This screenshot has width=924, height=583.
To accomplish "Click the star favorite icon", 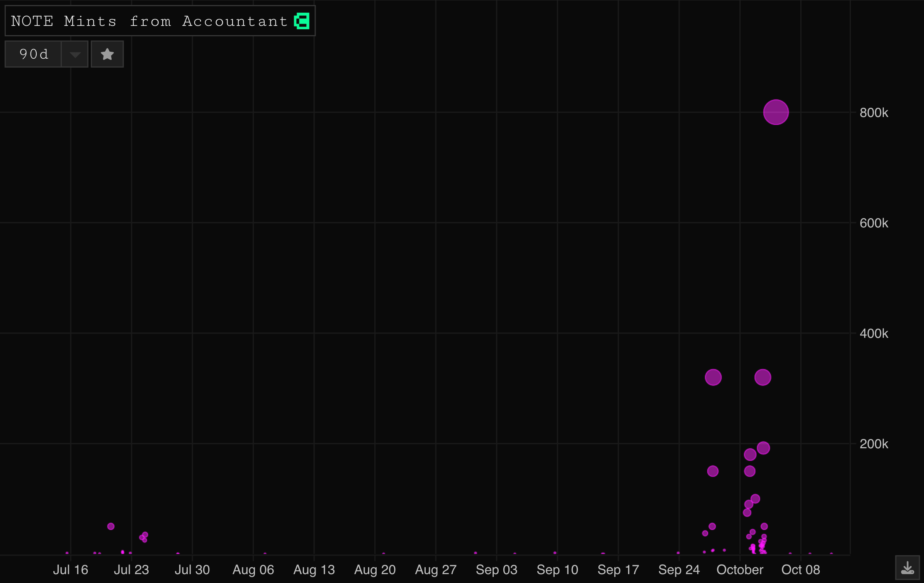I will [107, 54].
